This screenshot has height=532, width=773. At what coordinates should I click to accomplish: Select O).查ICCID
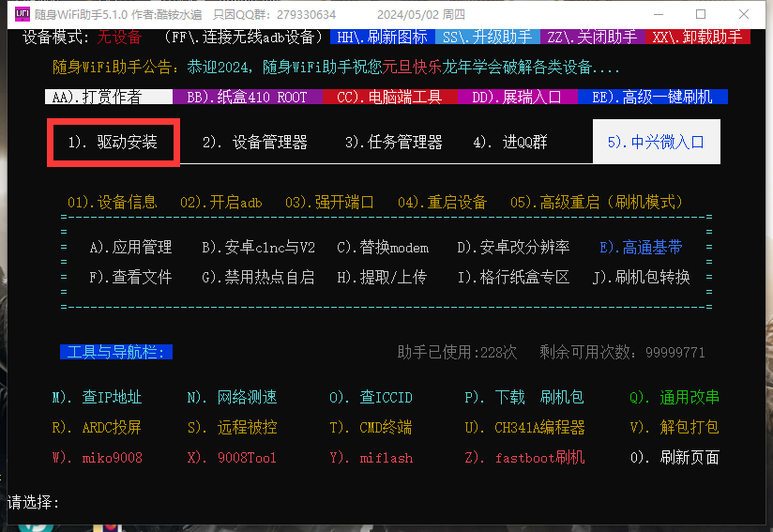pyautogui.click(x=371, y=398)
